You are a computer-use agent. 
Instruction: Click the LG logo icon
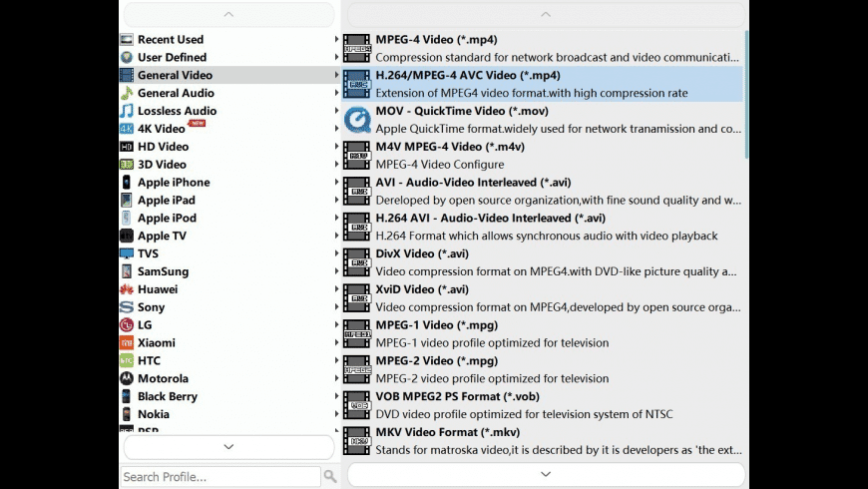[127, 324]
